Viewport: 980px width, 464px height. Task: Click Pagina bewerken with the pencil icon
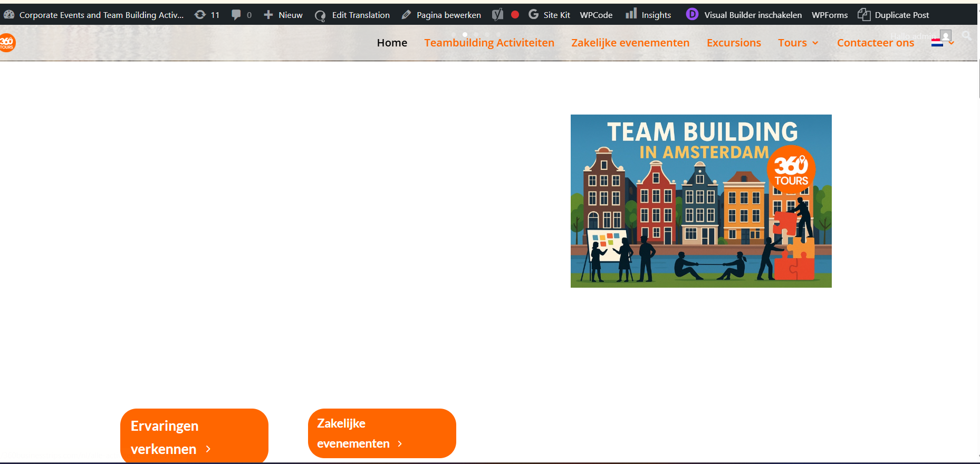click(x=441, y=15)
